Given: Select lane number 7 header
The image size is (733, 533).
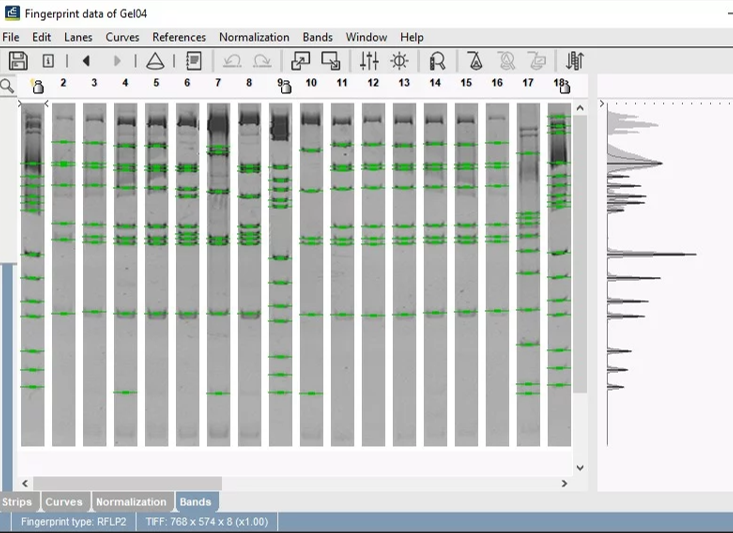Looking at the screenshot, I should [218, 83].
